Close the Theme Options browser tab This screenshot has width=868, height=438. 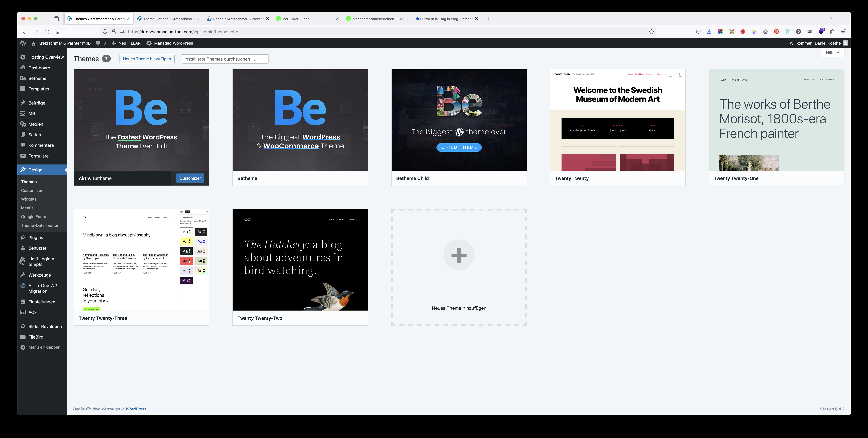tap(198, 19)
